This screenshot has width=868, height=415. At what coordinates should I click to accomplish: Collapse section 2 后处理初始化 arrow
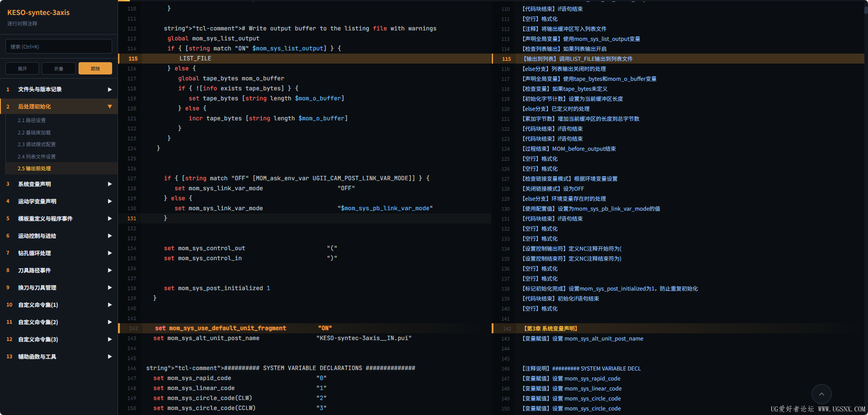click(109, 107)
